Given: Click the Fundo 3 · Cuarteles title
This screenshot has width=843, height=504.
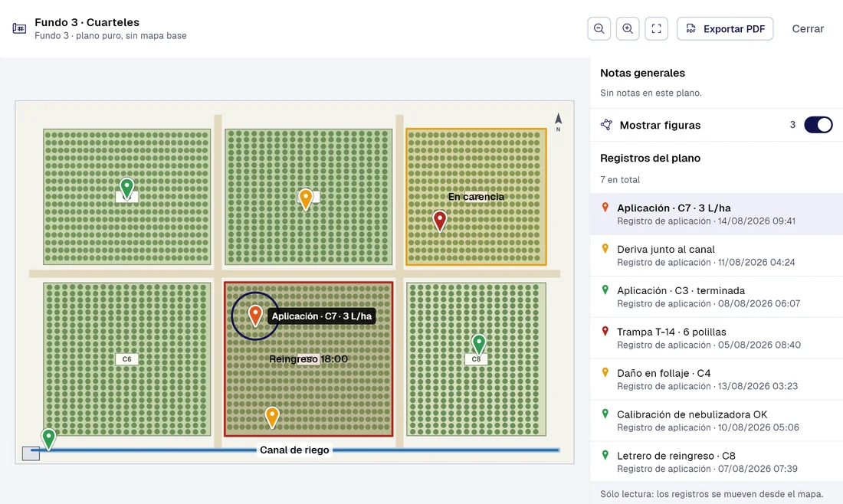Looking at the screenshot, I should pos(87,22).
